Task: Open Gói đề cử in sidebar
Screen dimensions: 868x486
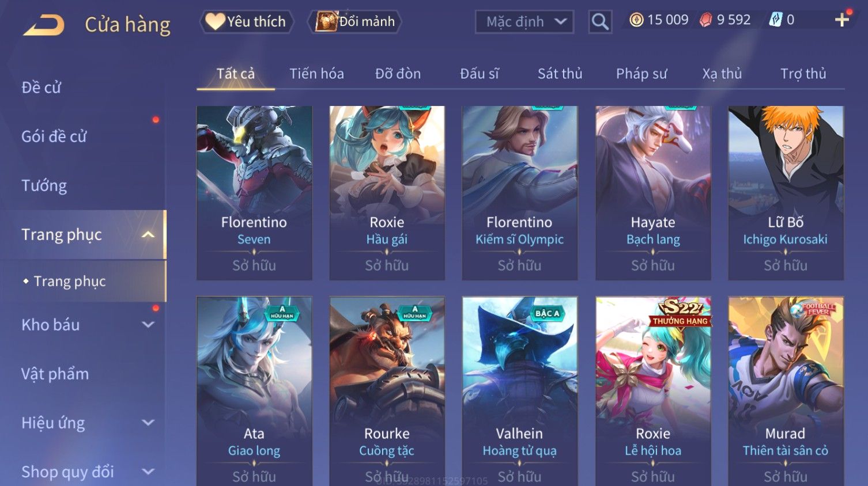Action: tap(54, 136)
